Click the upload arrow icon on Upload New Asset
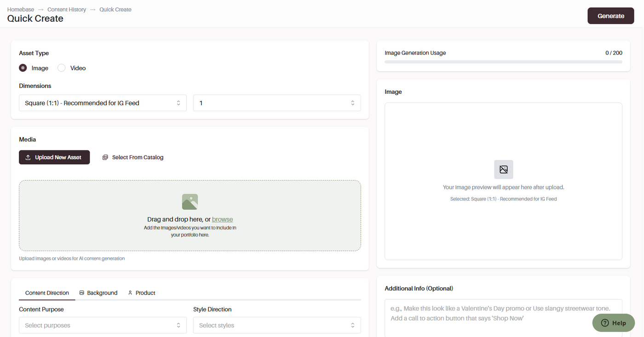The image size is (644, 337). [28, 157]
